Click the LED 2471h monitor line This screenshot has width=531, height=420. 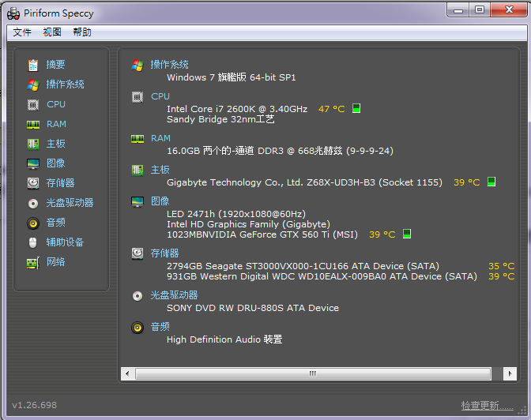point(236,214)
